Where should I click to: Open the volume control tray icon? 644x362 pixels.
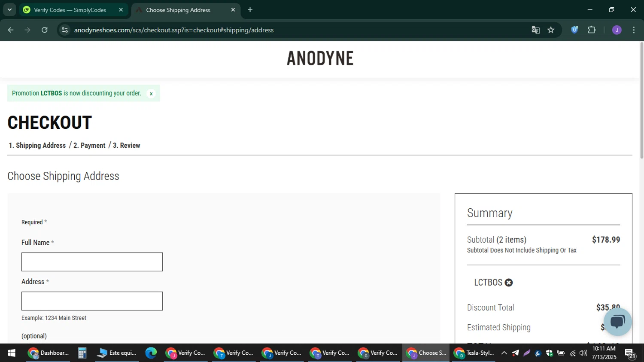(583, 353)
